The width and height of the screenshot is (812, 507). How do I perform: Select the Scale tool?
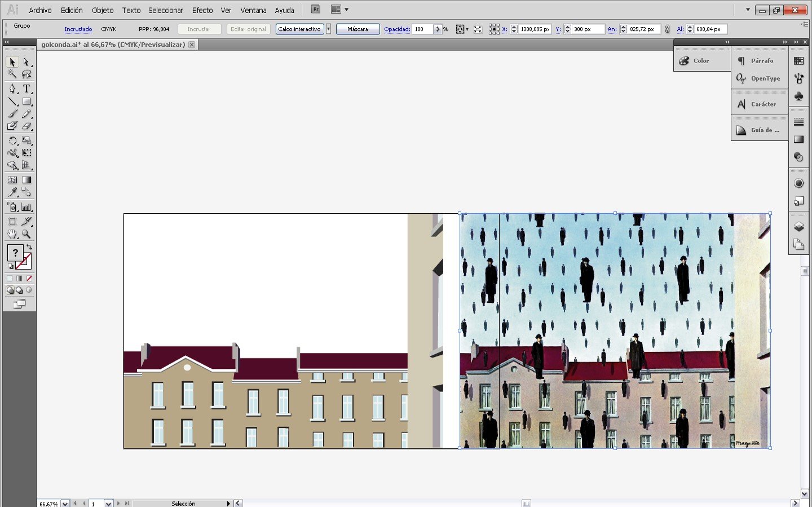[27, 140]
